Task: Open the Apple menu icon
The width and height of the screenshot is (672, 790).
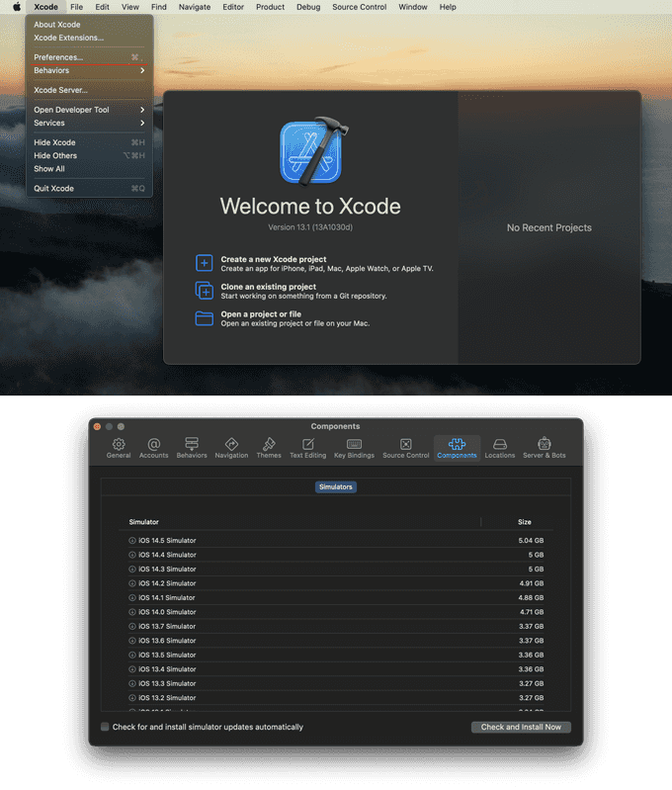Action: [17, 7]
